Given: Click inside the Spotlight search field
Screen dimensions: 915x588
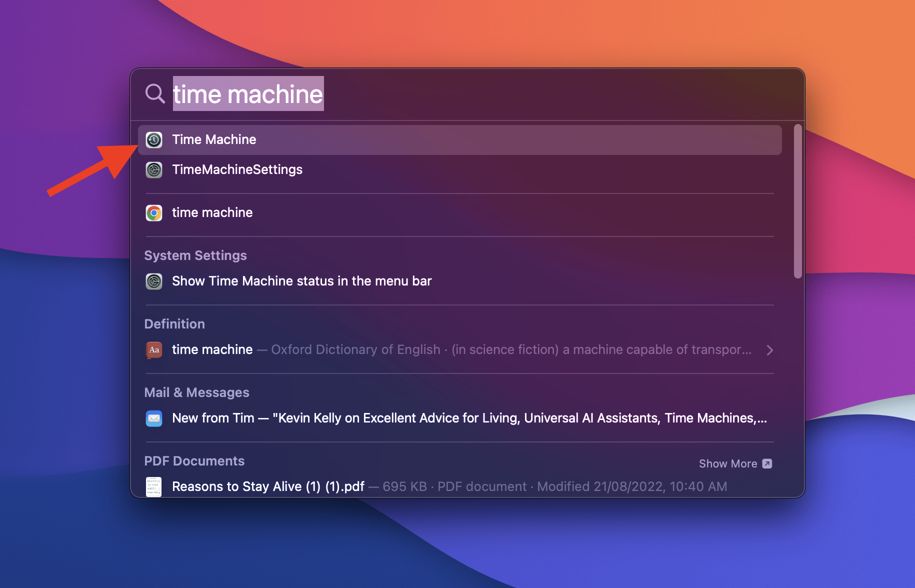Looking at the screenshot, I should (x=350, y=94).
